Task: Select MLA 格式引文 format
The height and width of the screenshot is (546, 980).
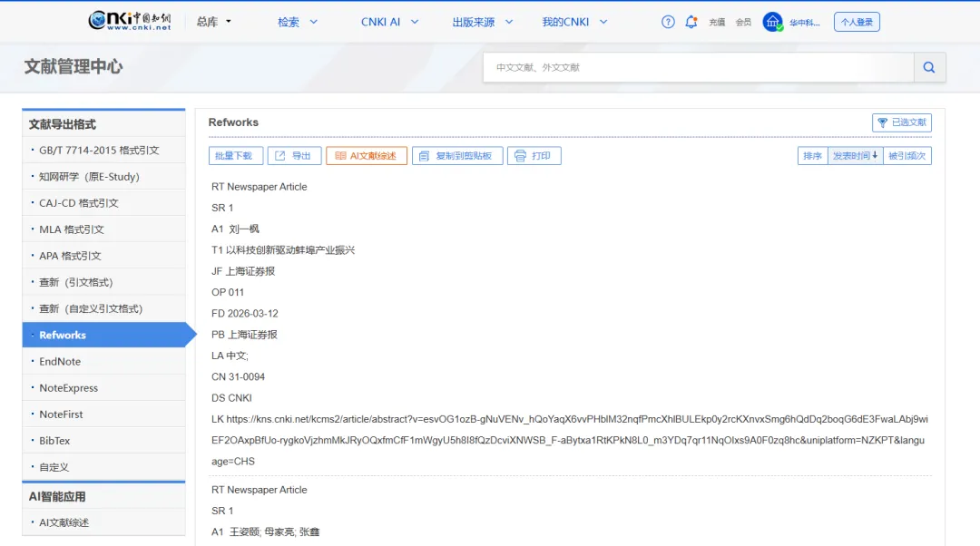Action: click(x=103, y=229)
